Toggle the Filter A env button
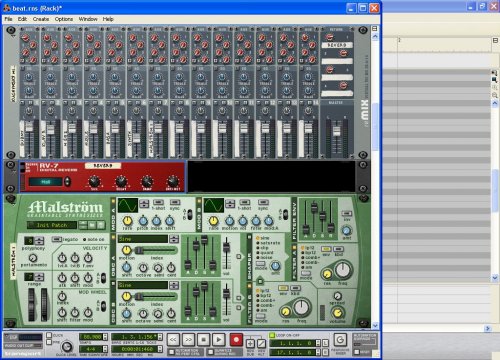 [326, 249]
